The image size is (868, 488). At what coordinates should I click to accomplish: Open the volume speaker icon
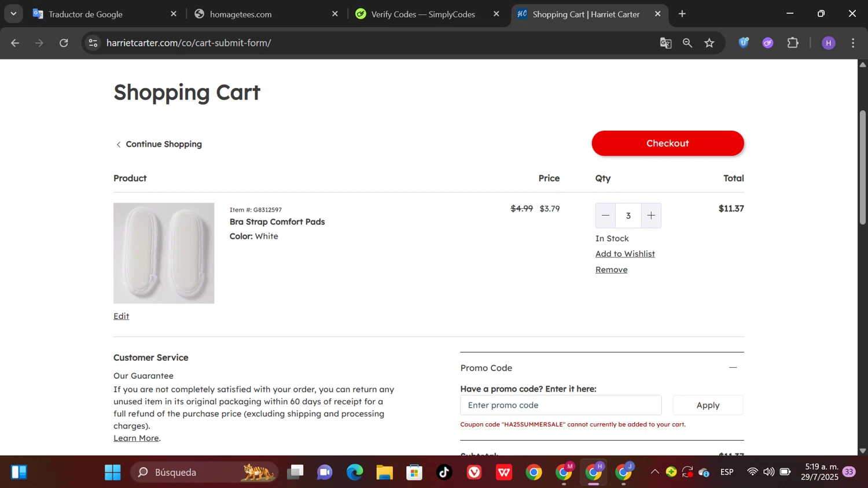click(768, 472)
